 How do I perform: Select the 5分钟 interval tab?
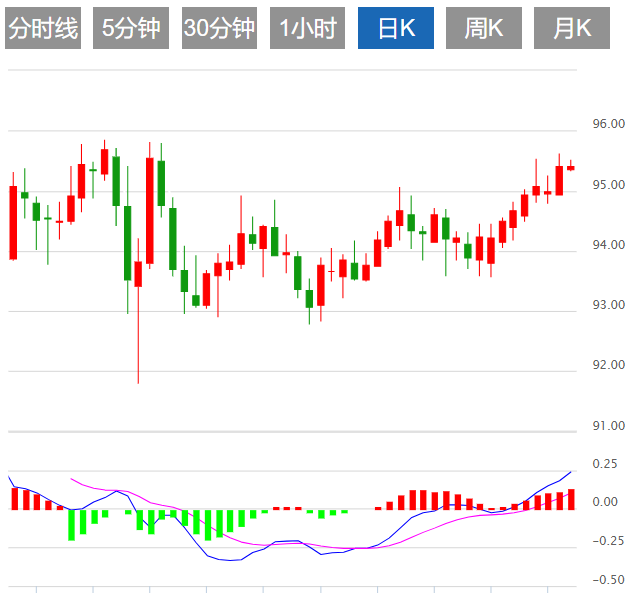click(131, 28)
